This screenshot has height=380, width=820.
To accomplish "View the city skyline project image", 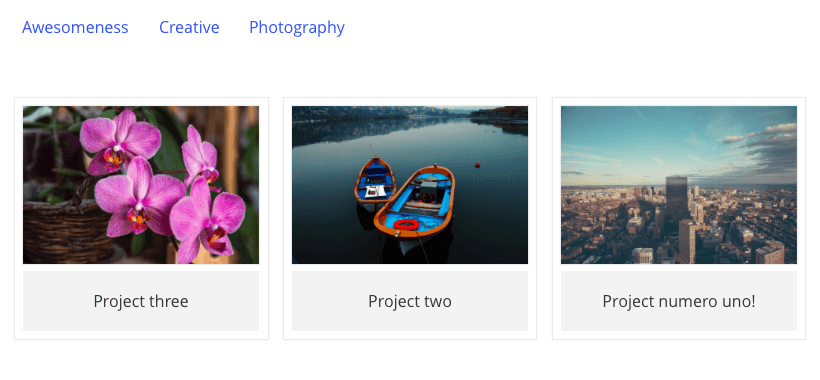I will tap(679, 185).
